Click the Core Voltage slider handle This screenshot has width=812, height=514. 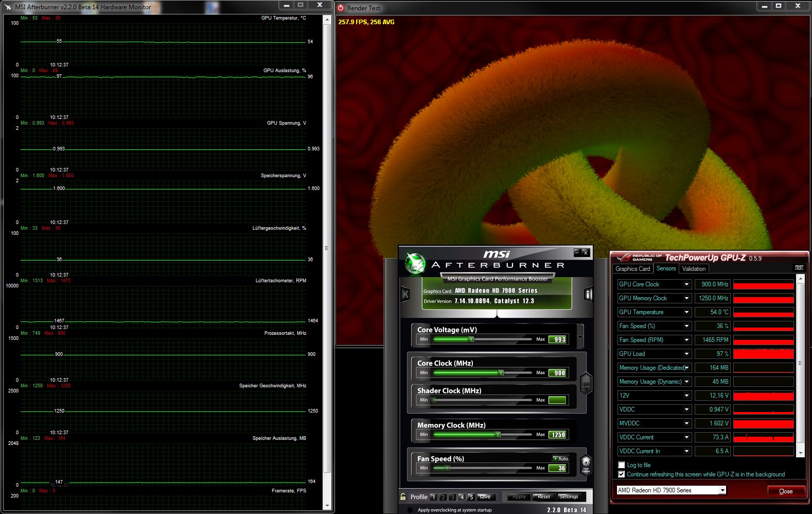point(471,339)
